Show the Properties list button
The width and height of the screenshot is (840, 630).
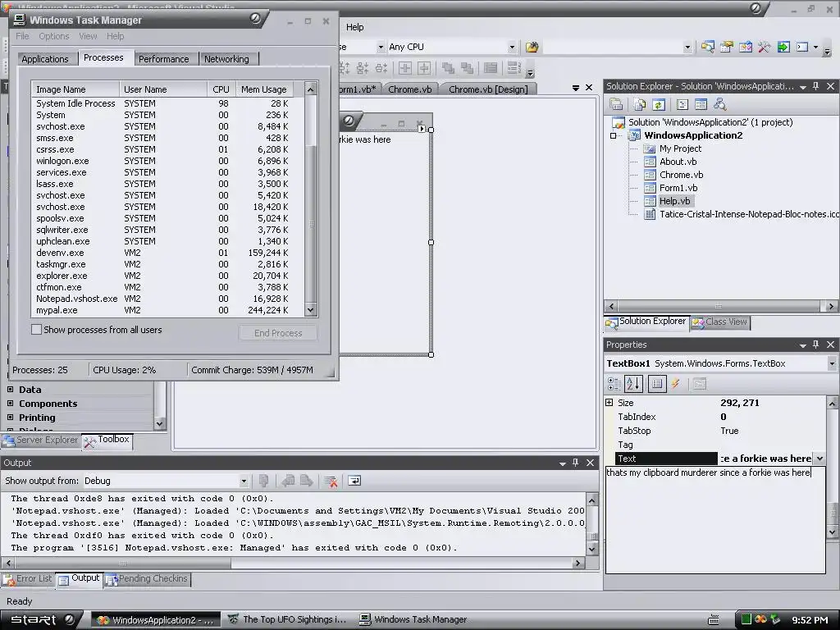click(657, 384)
